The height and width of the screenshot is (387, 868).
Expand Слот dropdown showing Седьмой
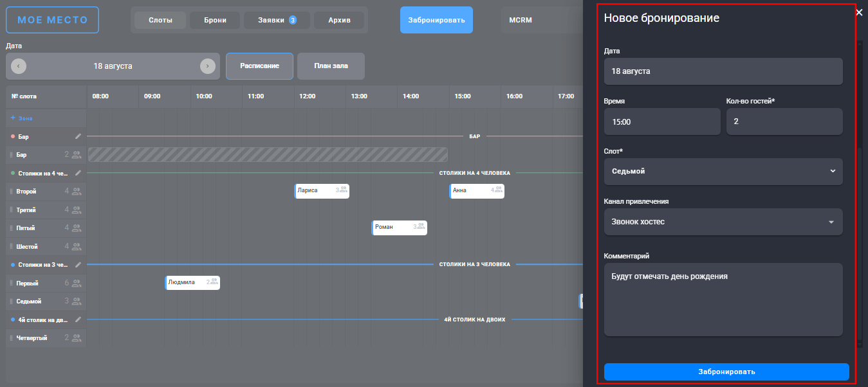pyautogui.click(x=723, y=172)
